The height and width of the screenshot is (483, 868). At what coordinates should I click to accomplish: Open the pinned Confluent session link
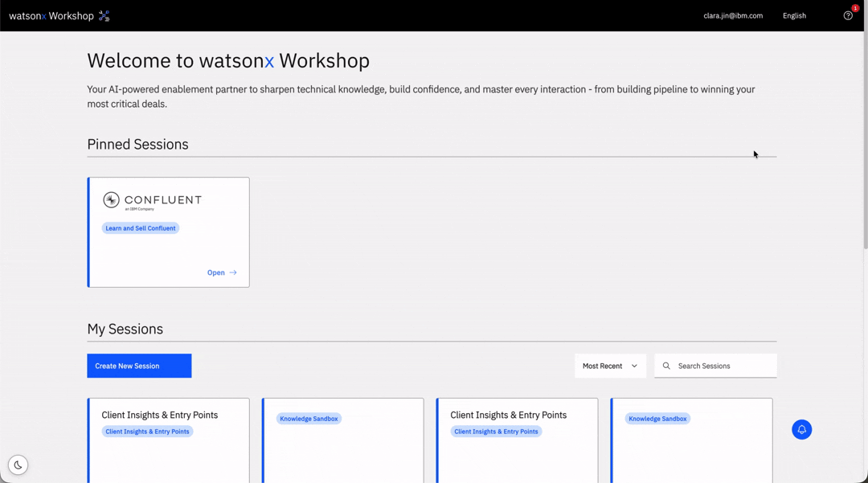(x=222, y=272)
